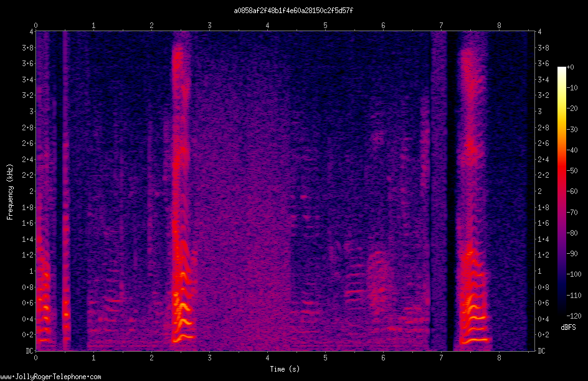Click the narrow vertical burst near 0.5 seconds
The width and height of the screenshot is (588, 381).
pyautogui.click(x=66, y=191)
